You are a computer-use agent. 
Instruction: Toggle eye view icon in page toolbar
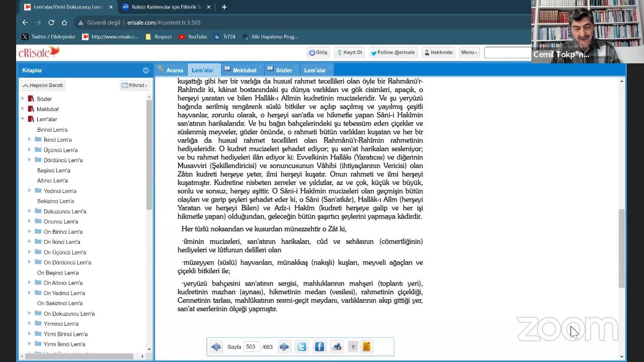click(353, 347)
